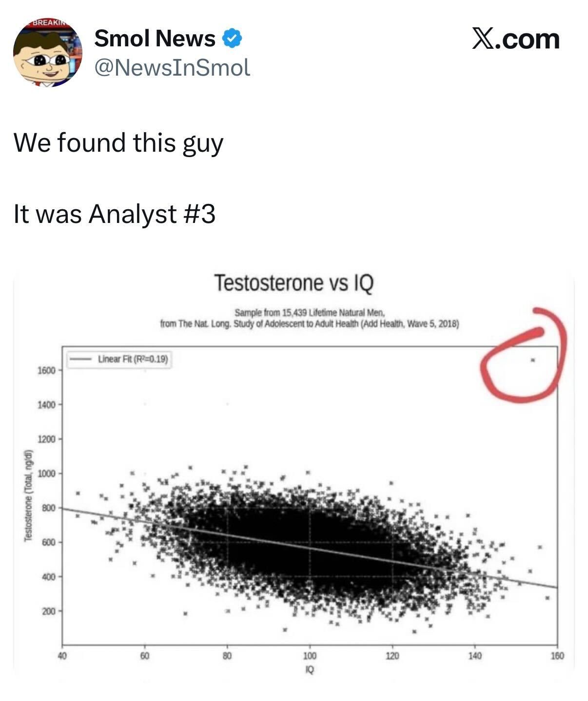Click the 1600 tick on the testosterone axis

click(47, 370)
